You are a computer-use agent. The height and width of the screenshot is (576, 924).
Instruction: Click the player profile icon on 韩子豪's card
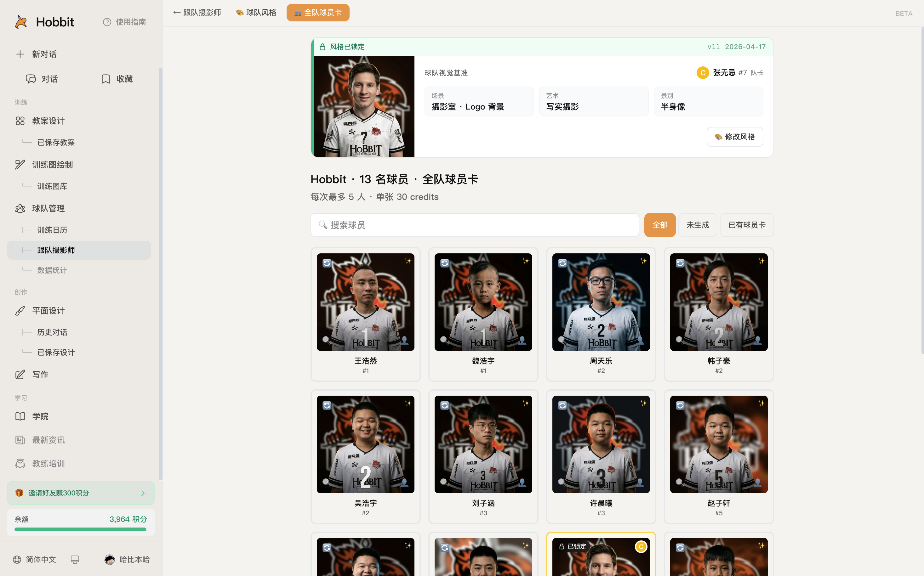point(757,340)
